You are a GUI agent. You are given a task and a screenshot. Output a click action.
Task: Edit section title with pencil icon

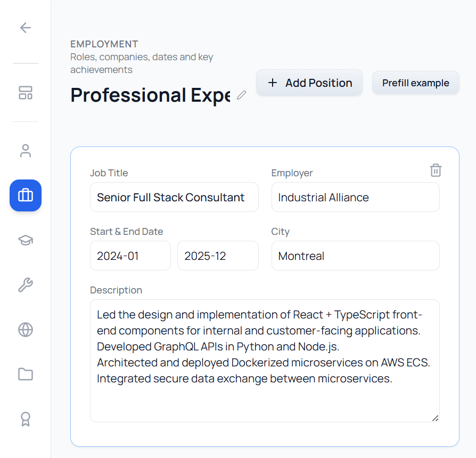242,95
